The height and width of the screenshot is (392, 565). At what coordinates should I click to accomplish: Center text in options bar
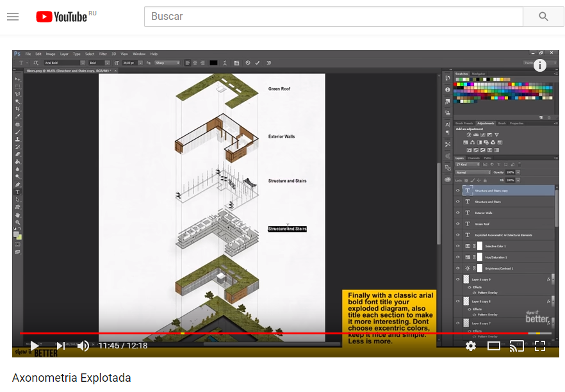tap(195, 63)
